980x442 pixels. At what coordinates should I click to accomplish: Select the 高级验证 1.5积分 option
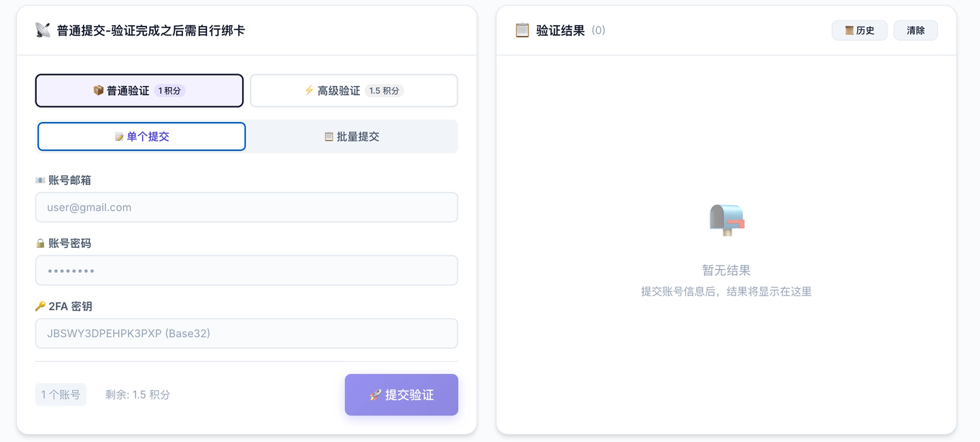point(354,91)
